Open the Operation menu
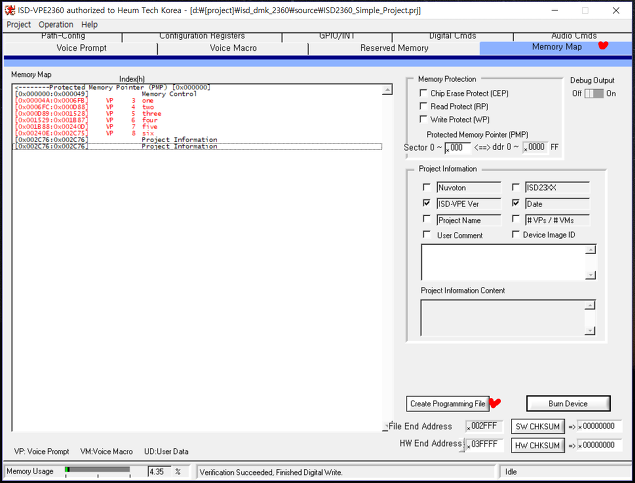The width and height of the screenshot is (635, 483). pyautogui.click(x=56, y=25)
